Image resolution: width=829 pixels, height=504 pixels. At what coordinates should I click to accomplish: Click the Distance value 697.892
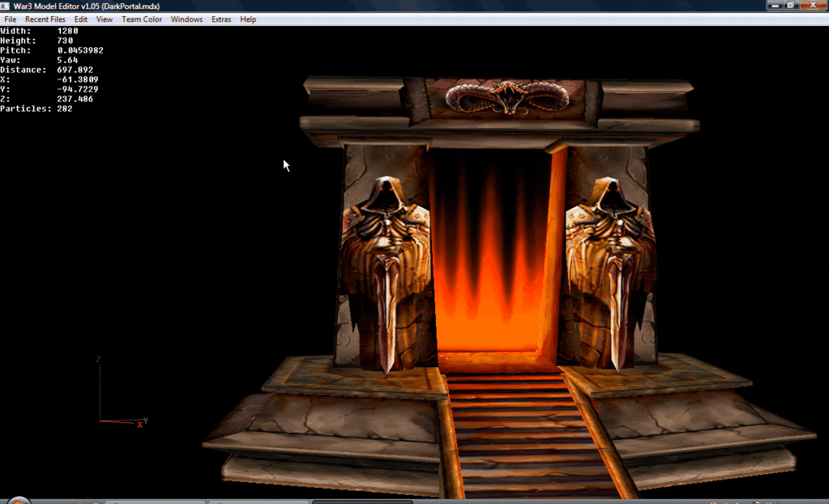pos(75,70)
